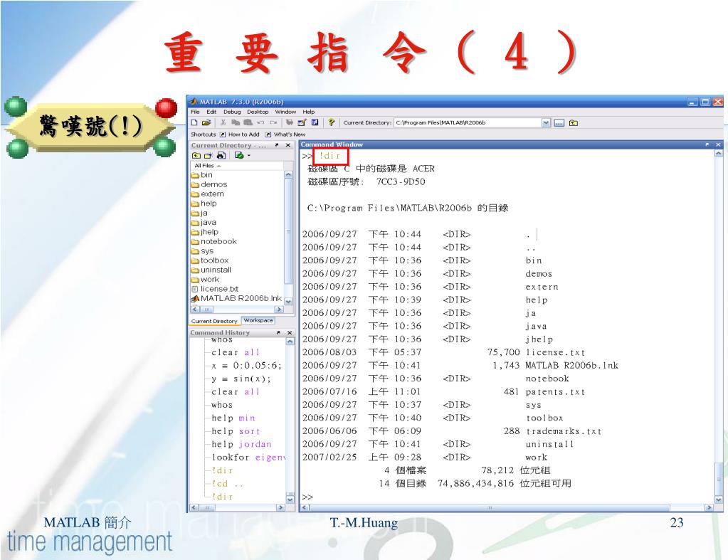
Task: Click the Copy toolbar icon
Action: [236, 122]
